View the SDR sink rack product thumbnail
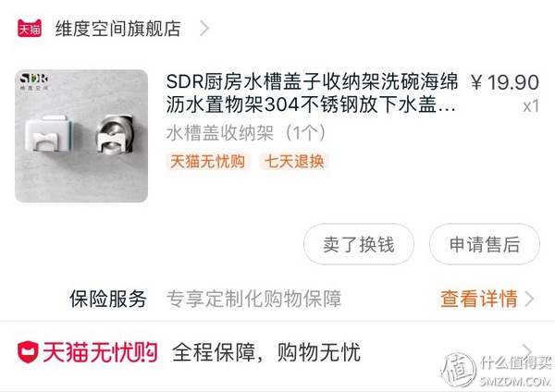555x392 pixels. [x=81, y=136]
